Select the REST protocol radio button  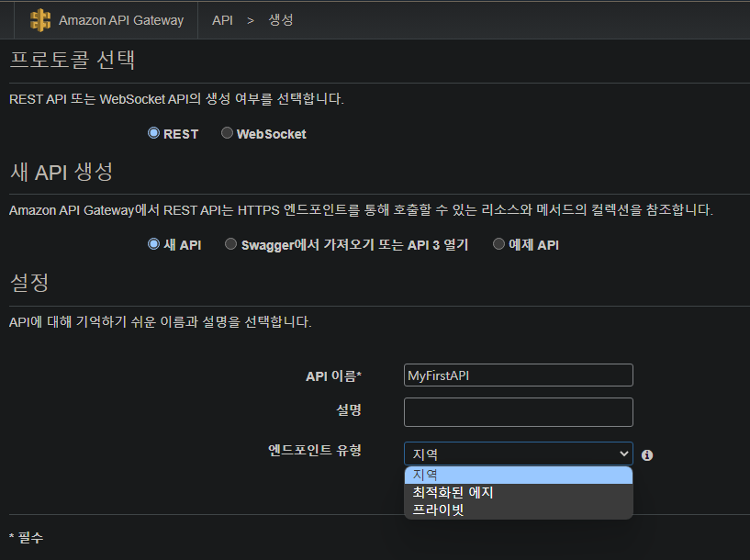pos(153,133)
